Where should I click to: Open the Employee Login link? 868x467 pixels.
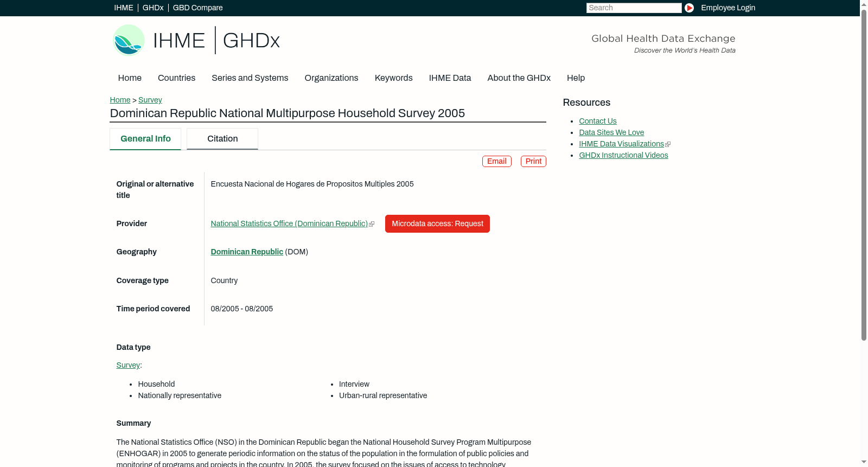[x=728, y=8]
